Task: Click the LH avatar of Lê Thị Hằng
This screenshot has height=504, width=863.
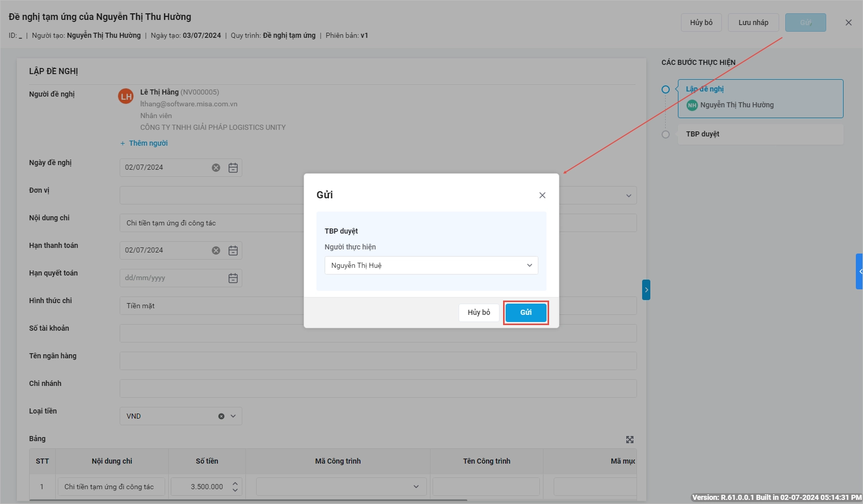Action: click(x=126, y=96)
